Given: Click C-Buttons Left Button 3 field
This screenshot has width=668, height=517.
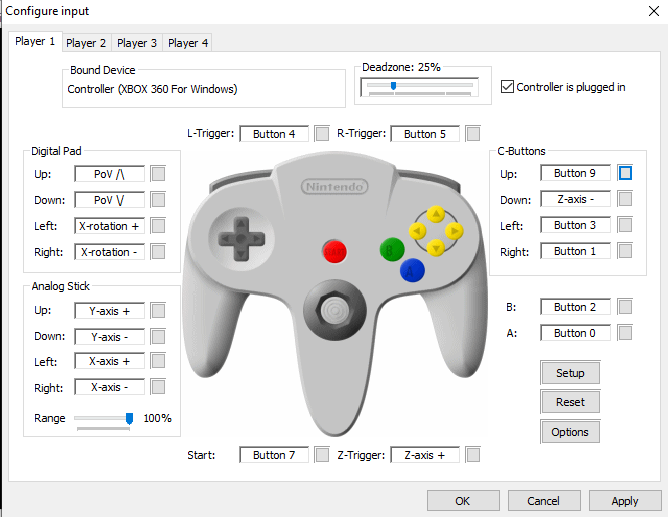Looking at the screenshot, I should coord(575,225).
